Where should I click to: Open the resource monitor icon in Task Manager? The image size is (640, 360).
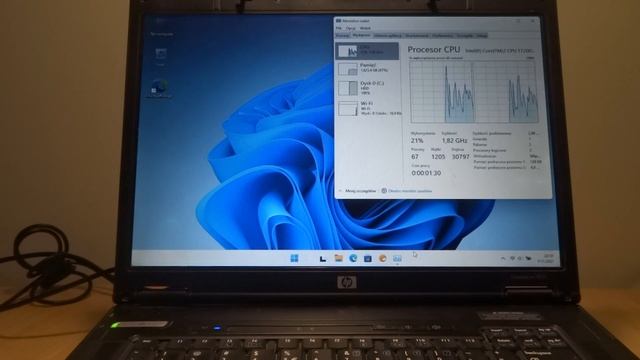pyautogui.click(x=384, y=191)
